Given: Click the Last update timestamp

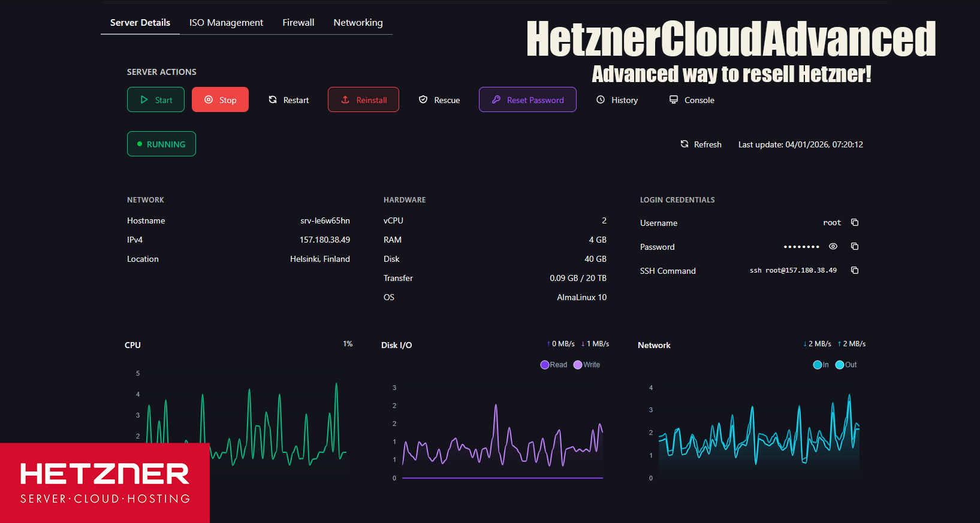Looking at the screenshot, I should (x=801, y=144).
